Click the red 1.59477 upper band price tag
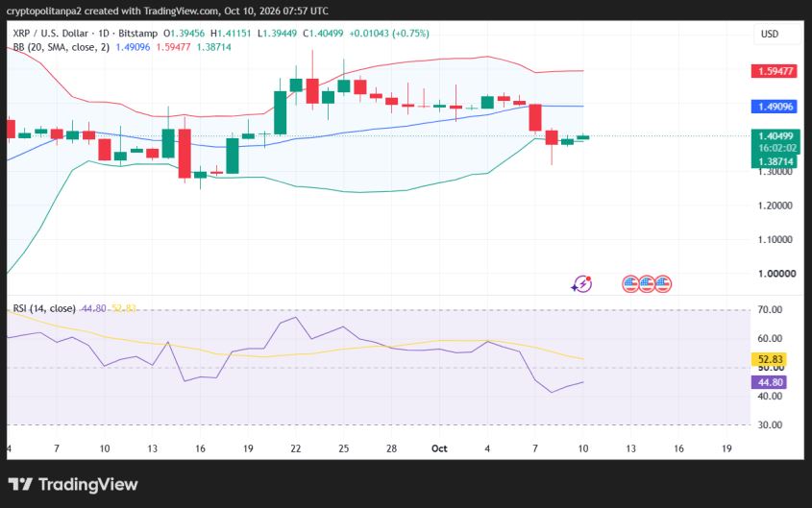The image size is (812, 508). tap(775, 71)
